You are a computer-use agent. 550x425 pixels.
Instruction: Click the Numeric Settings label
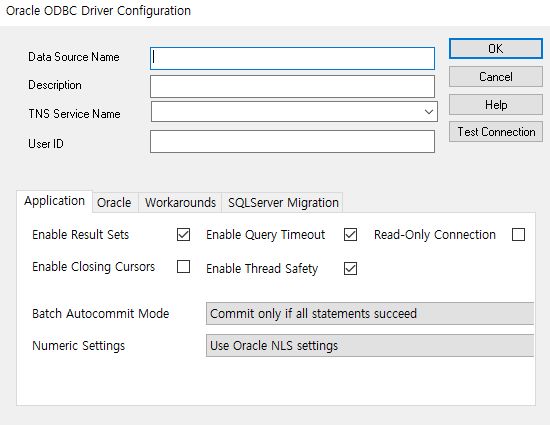tap(78, 346)
